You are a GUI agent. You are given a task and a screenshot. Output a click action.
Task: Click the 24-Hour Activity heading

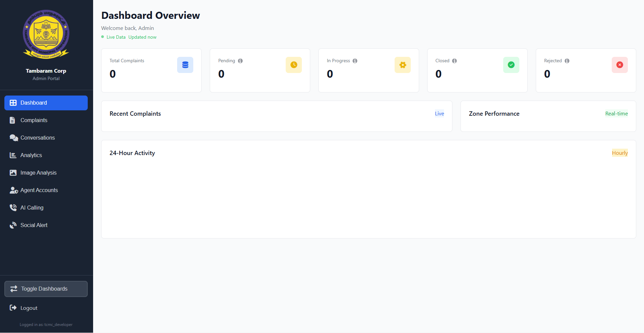click(132, 153)
